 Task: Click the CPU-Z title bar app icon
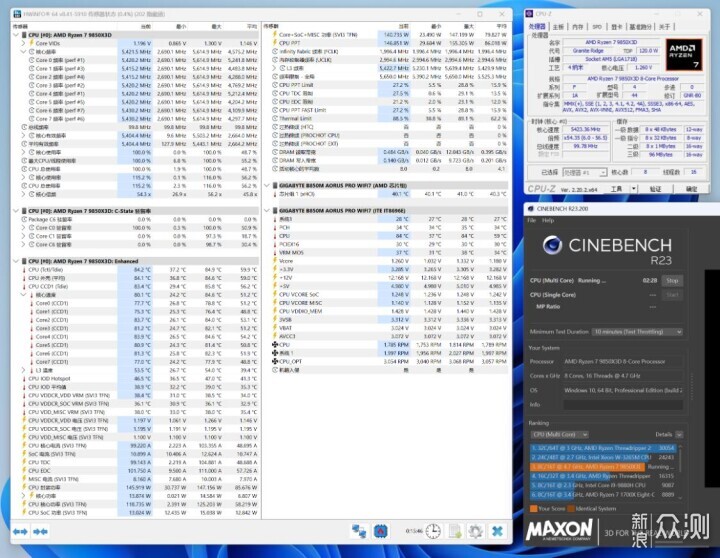[530, 14]
